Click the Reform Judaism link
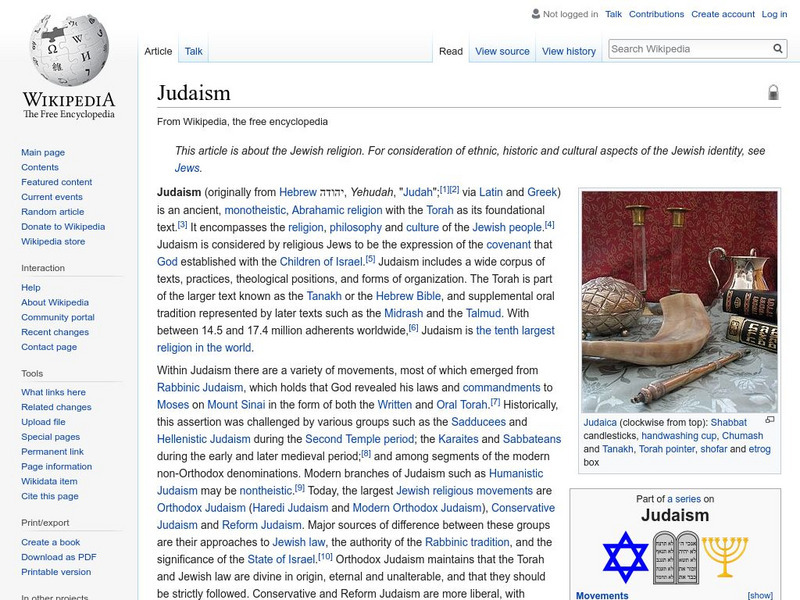 [262, 525]
